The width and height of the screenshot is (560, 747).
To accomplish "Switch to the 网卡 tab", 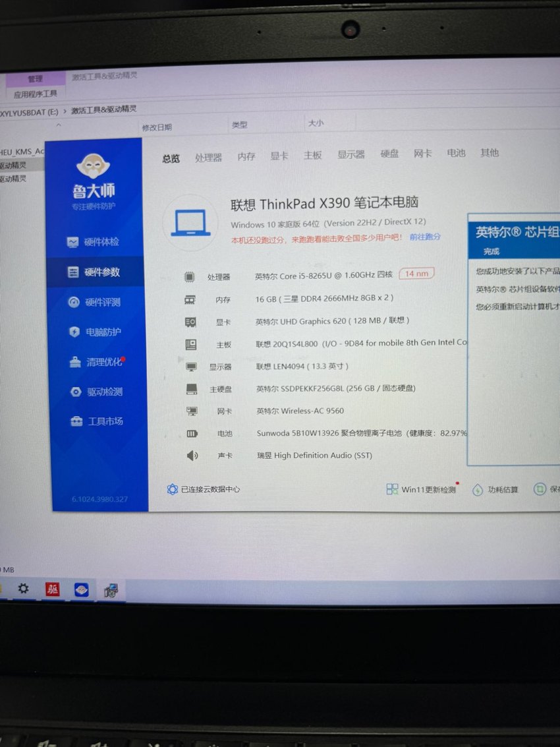I will point(422,153).
